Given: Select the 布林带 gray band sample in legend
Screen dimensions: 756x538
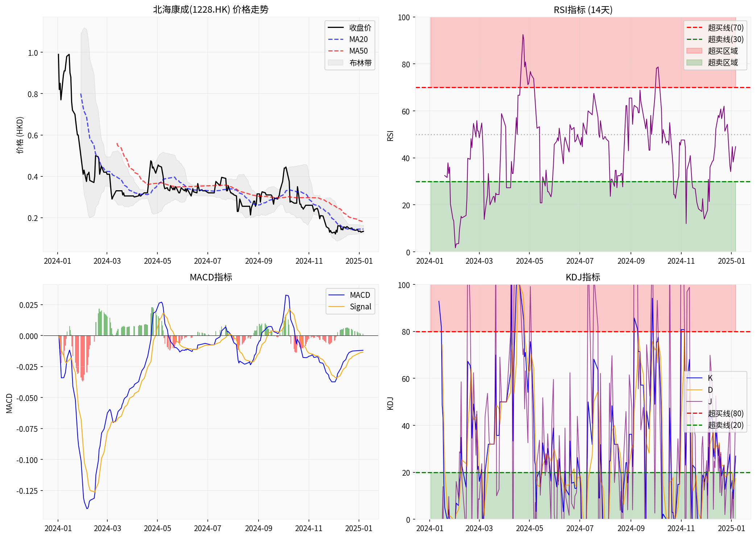Looking at the screenshot, I should (x=336, y=63).
